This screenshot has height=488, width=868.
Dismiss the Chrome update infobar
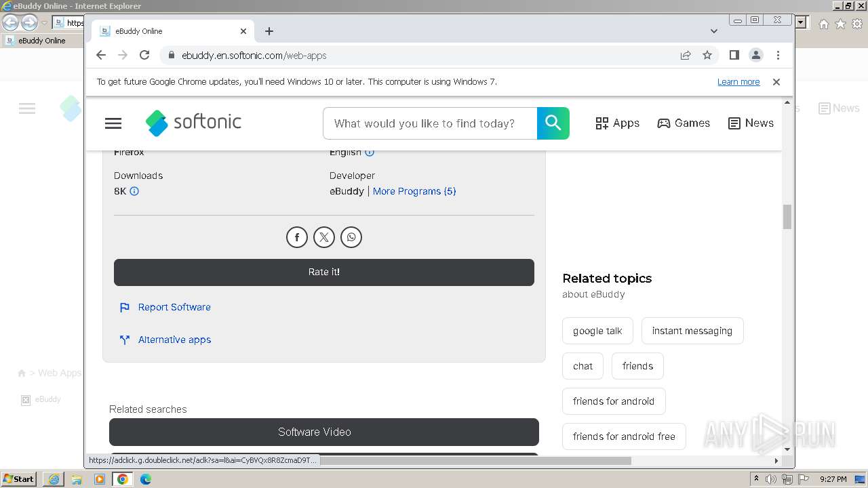coord(776,82)
